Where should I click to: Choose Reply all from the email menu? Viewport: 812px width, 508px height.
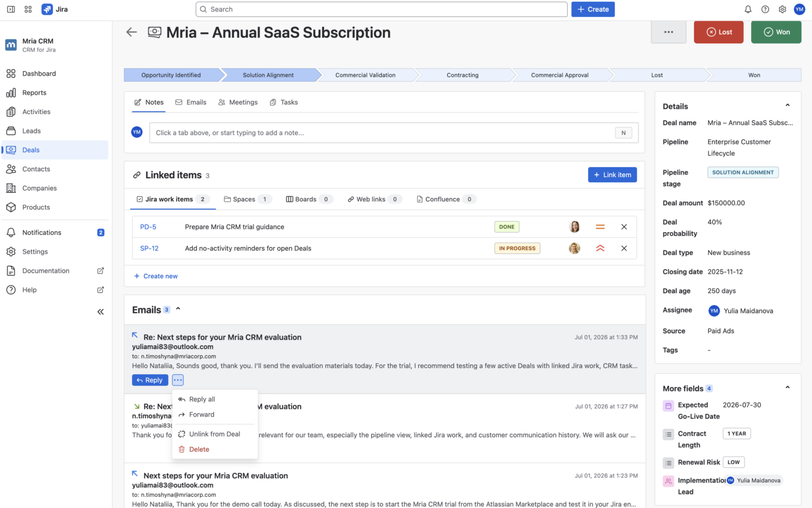click(215, 399)
